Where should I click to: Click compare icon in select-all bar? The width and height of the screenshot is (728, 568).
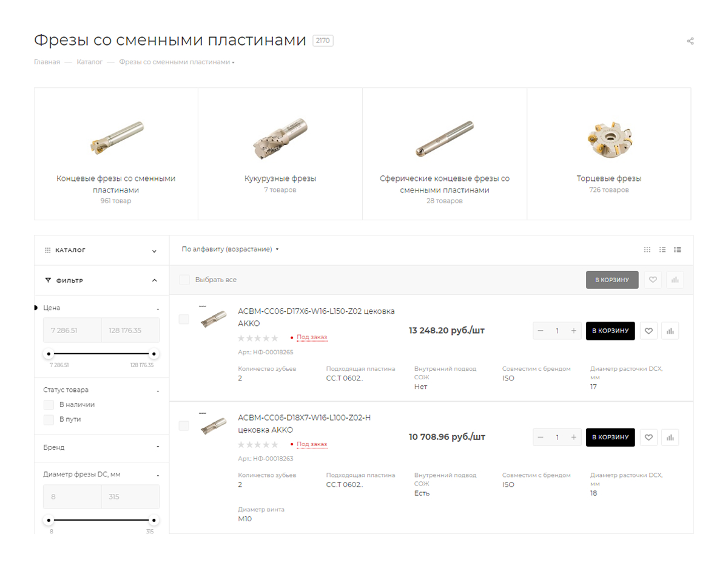[x=675, y=280]
